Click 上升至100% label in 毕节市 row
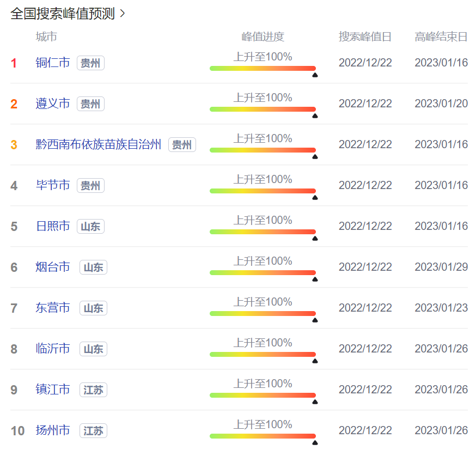 [263, 179]
